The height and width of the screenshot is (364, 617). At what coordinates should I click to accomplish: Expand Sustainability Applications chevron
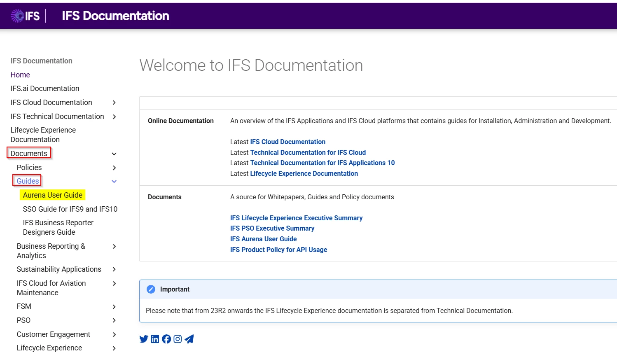click(x=114, y=269)
